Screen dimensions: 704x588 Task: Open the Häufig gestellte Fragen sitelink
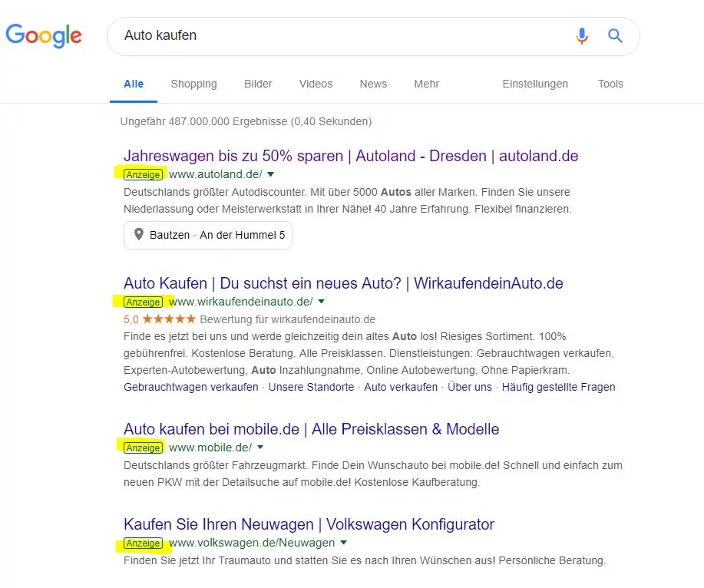[x=559, y=387]
